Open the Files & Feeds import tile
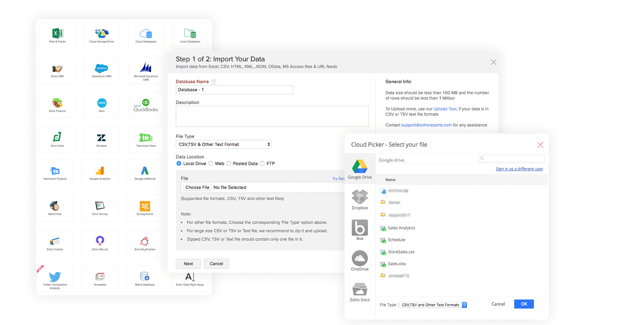This screenshot has width=644, height=325. coord(57,35)
